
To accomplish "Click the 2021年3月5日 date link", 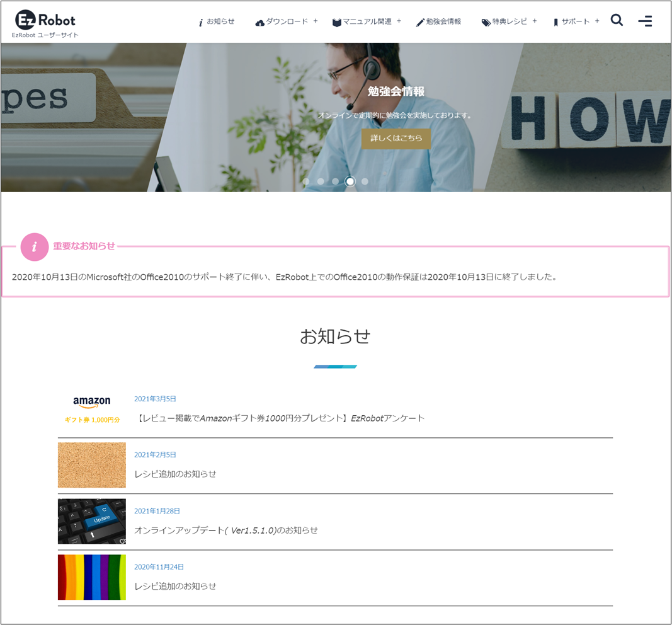I will pyautogui.click(x=154, y=398).
